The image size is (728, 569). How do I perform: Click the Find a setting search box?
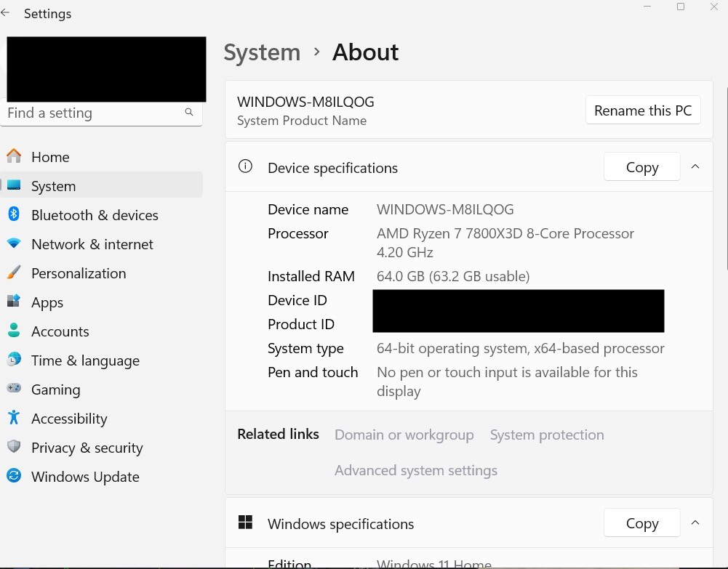101,113
